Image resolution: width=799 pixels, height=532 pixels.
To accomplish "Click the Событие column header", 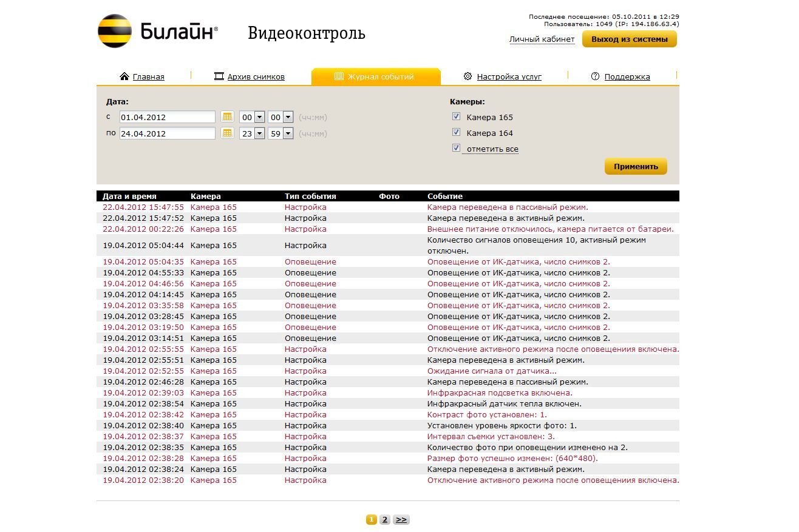I will [x=445, y=196].
